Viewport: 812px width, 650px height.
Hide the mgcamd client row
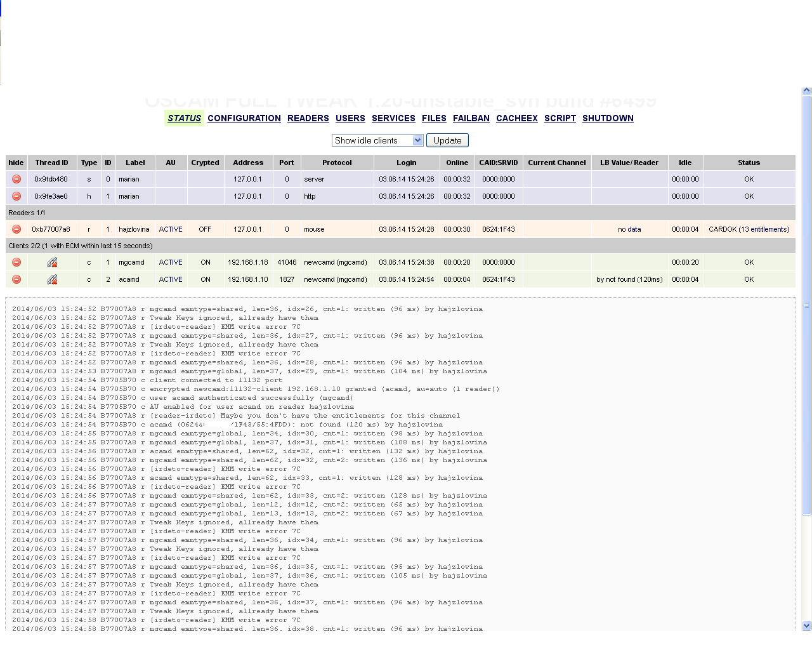coord(16,263)
